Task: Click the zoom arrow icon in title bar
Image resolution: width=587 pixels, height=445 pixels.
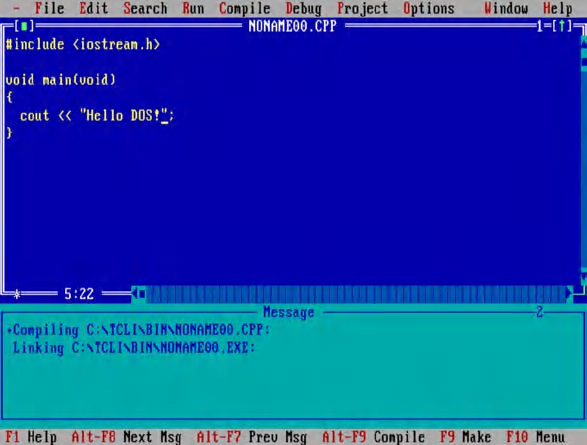Action: tap(562, 26)
